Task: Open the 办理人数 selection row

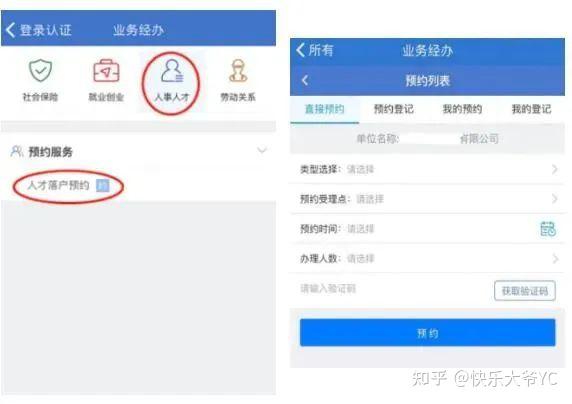Action: pos(427,259)
